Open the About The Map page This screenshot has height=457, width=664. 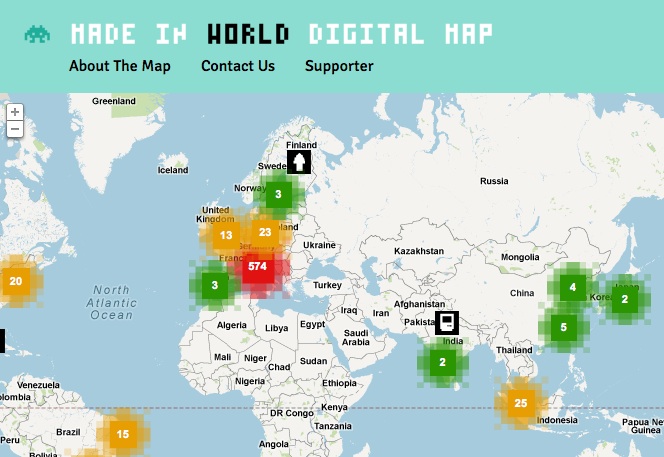pyautogui.click(x=120, y=66)
